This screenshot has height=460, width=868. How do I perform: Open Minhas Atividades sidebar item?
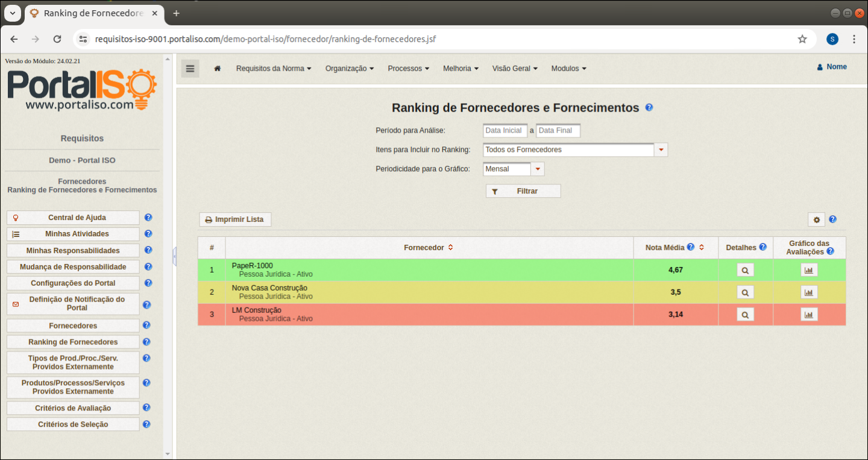point(73,234)
